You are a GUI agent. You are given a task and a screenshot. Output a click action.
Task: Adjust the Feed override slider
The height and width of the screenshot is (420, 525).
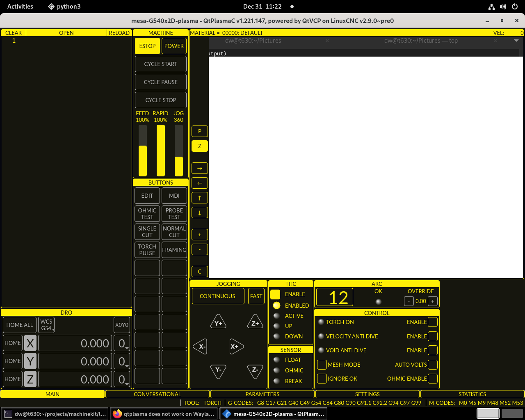pos(143,150)
